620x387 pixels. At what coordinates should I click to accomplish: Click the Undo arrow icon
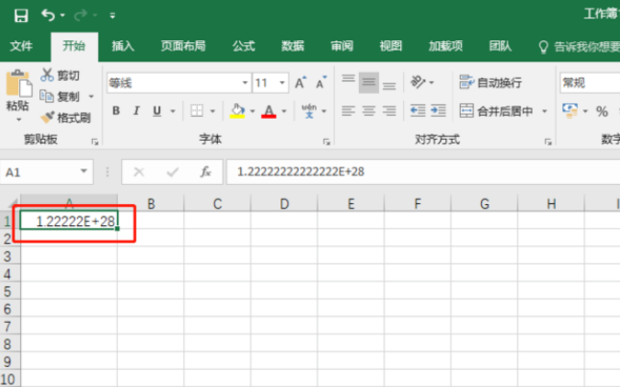pos(48,15)
